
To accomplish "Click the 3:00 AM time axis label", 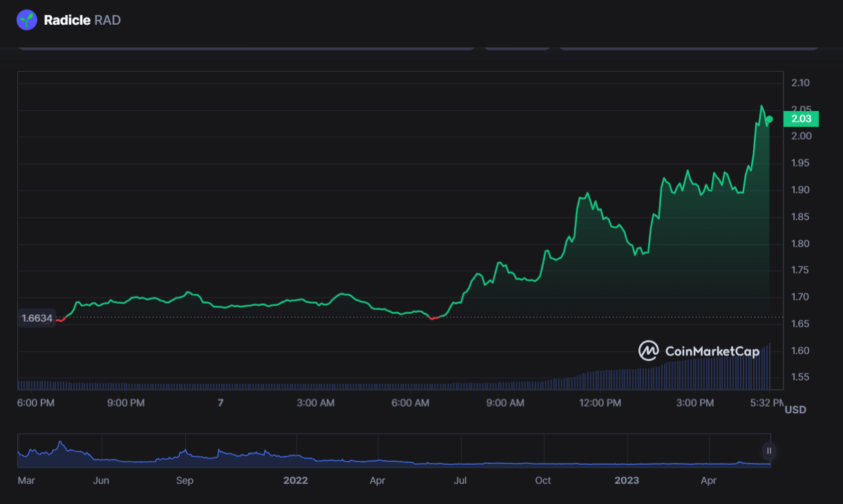I will tap(316, 403).
